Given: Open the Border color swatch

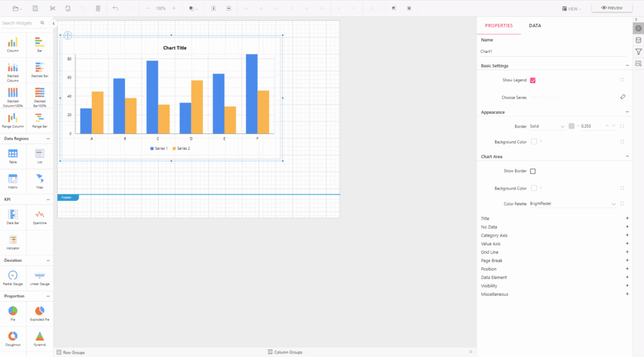Looking at the screenshot, I should [572, 126].
